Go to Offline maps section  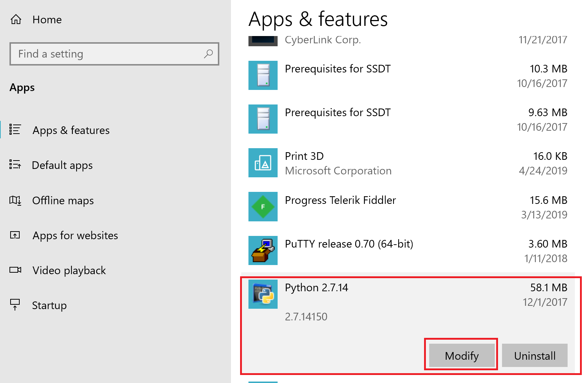point(63,201)
